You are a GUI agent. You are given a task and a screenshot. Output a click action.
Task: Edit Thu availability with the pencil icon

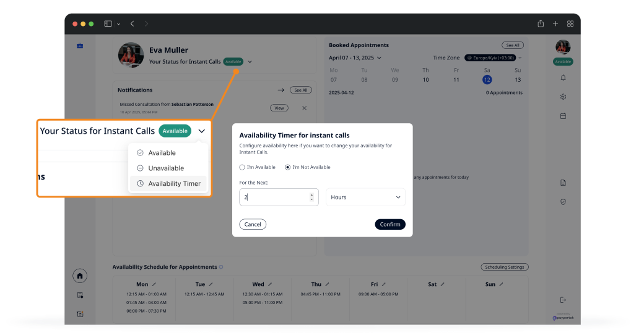(x=328, y=284)
